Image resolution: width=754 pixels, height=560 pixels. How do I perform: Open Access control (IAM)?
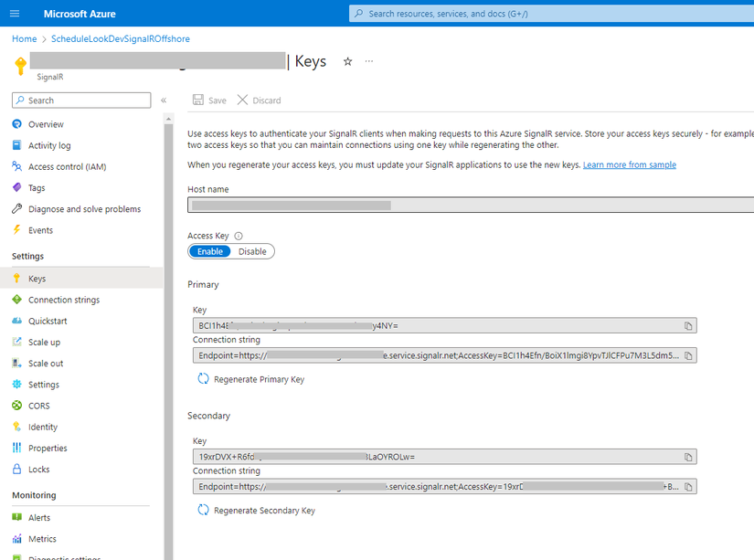(x=67, y=167)
